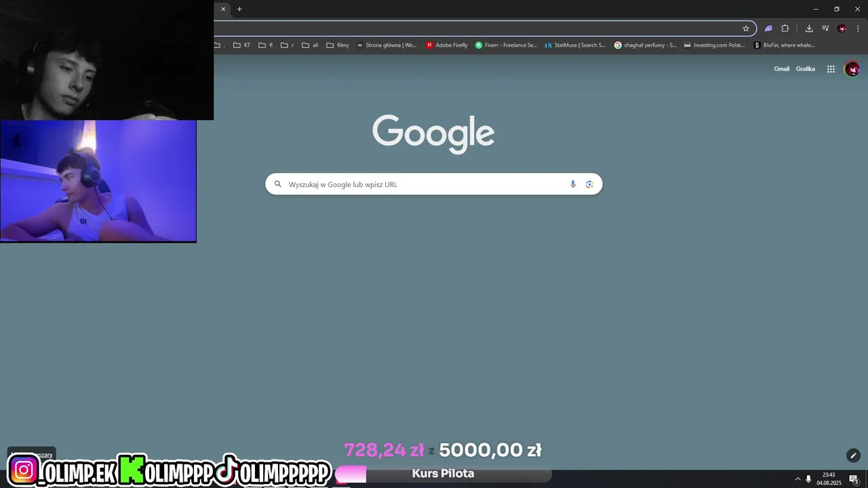Open the media controls icon in toolbar
This screenshot has height=488, width=868.
point(825,28)
